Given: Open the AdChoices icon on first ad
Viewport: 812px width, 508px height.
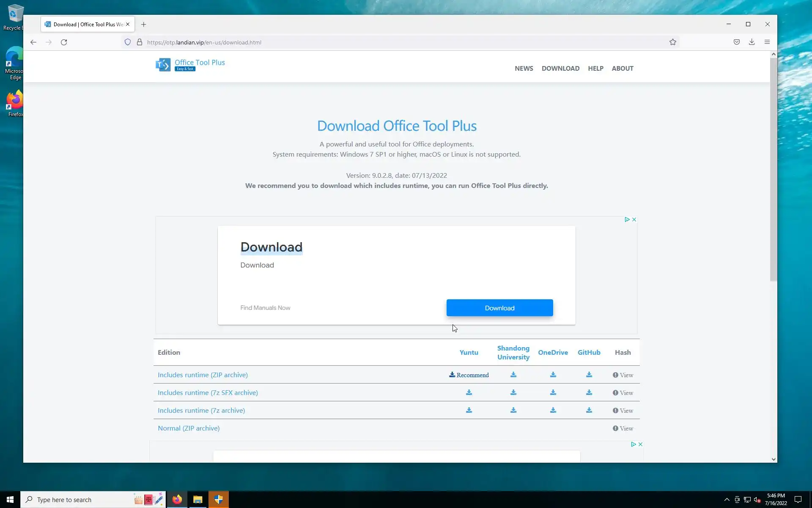Looking at the screenshot, I should (627, 219).
